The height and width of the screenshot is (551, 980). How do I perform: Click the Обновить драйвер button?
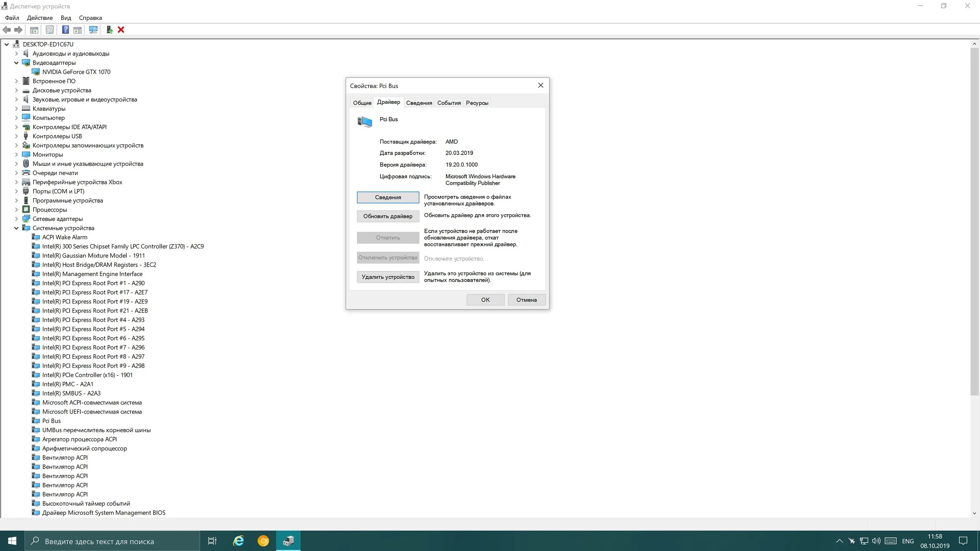[388, 216]
